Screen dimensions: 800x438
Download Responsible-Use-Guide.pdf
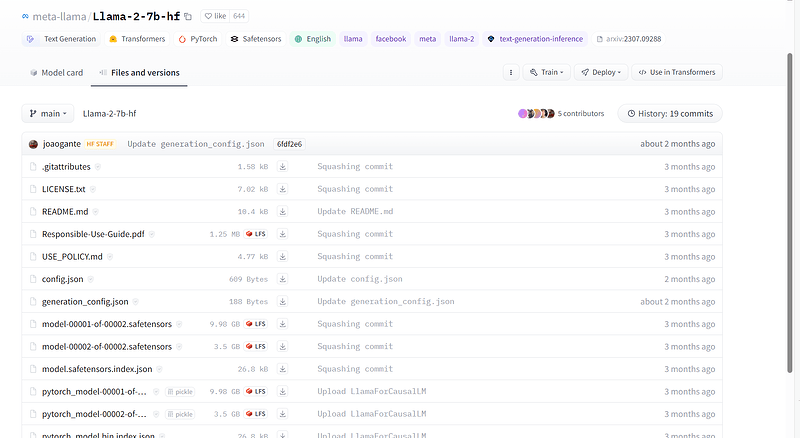pyautogui.click(x=283, y=234)
